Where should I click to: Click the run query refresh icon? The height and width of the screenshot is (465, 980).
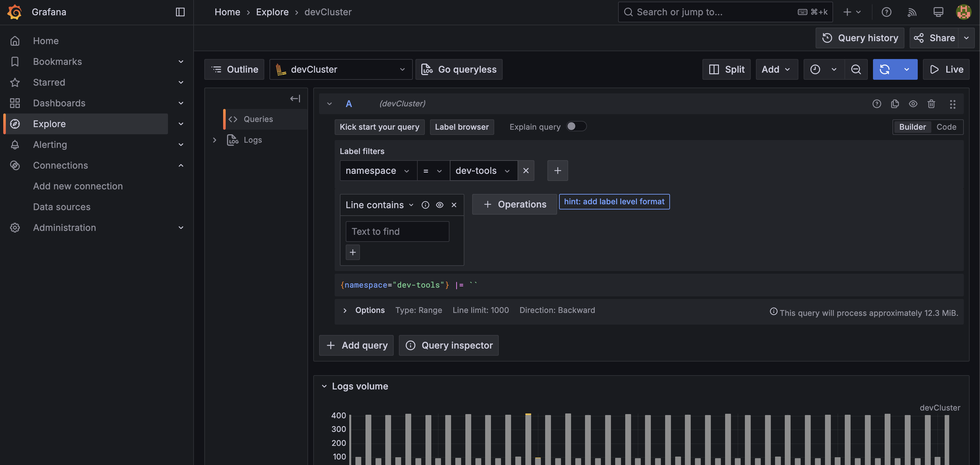(x=885, y=69)
